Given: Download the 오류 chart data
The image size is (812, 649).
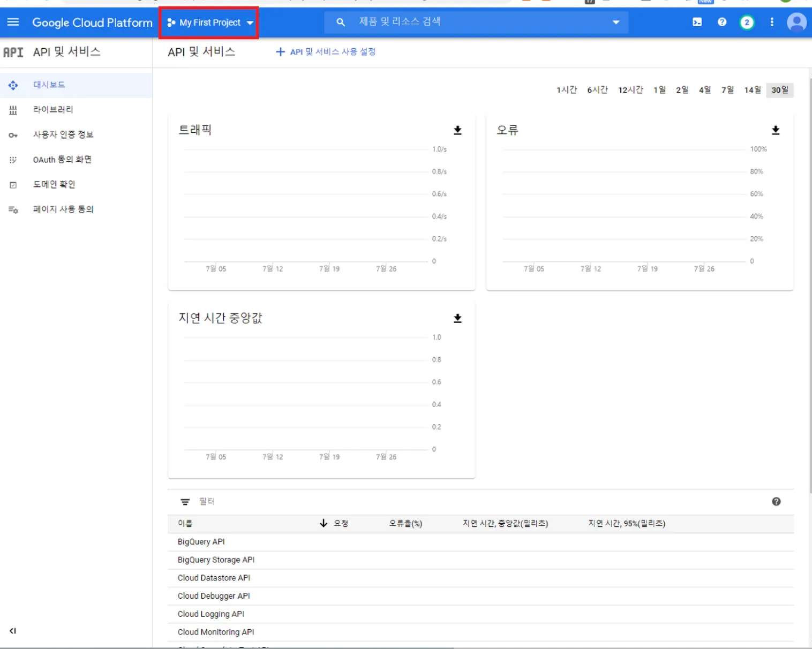Looking at the screenshot, I should coord(776,130).
